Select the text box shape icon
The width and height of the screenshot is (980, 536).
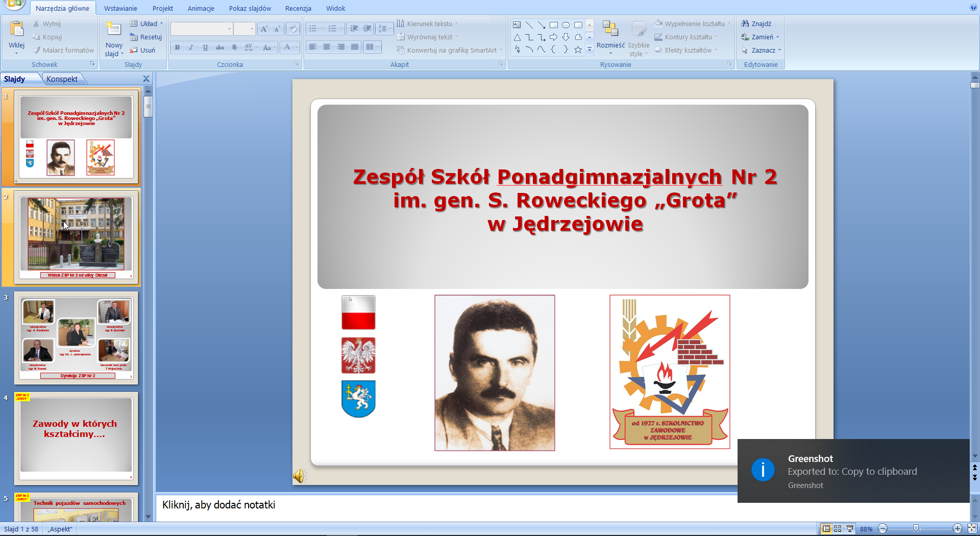517,25
